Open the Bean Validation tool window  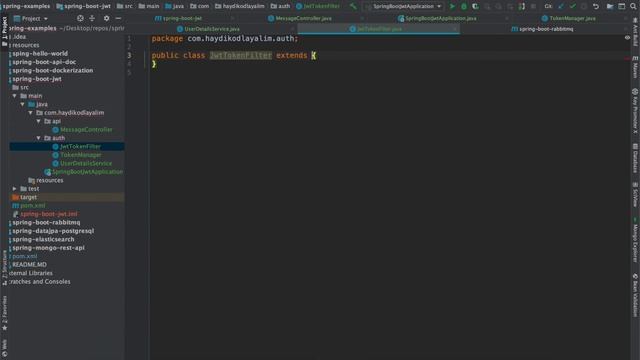635,295
